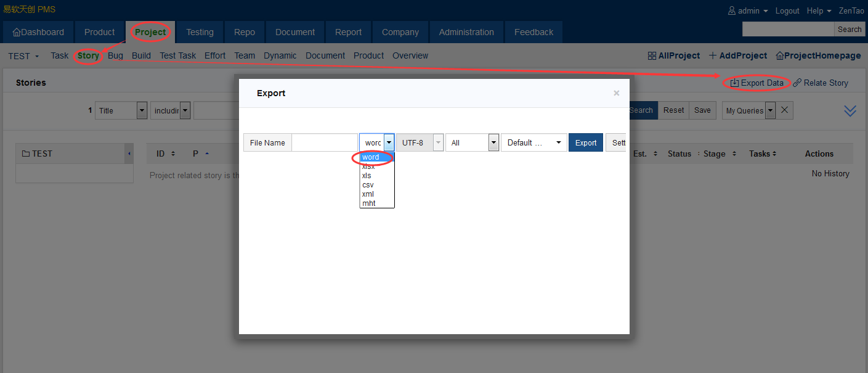Collapse the TEST sidebar with arrow handle
The image size is (868, 373).
point(129,154)
